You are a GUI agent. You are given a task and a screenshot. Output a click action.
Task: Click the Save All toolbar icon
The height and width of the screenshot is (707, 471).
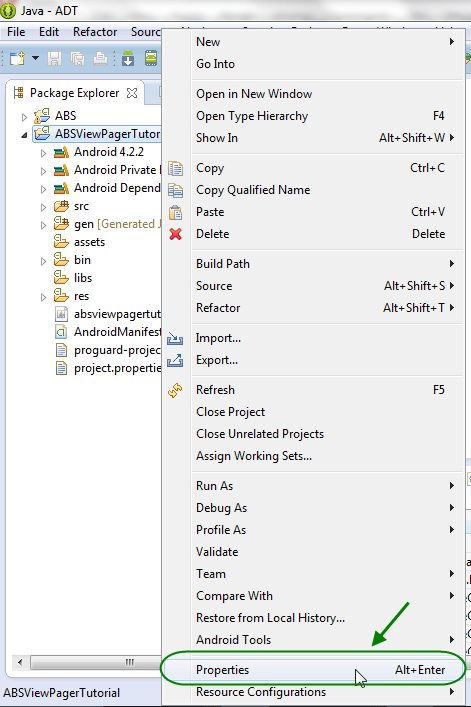tap(78, 59)
